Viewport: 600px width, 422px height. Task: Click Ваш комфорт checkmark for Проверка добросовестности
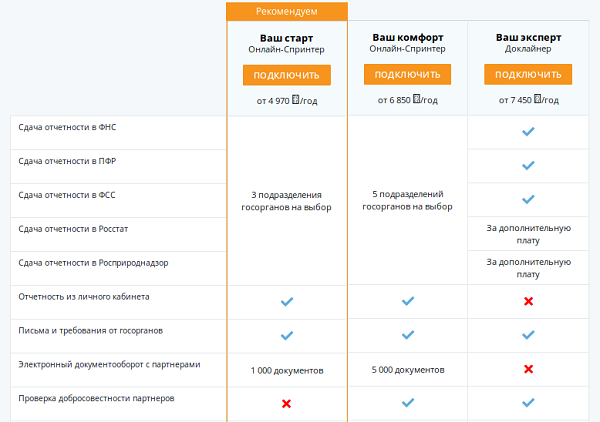(407, 403)
